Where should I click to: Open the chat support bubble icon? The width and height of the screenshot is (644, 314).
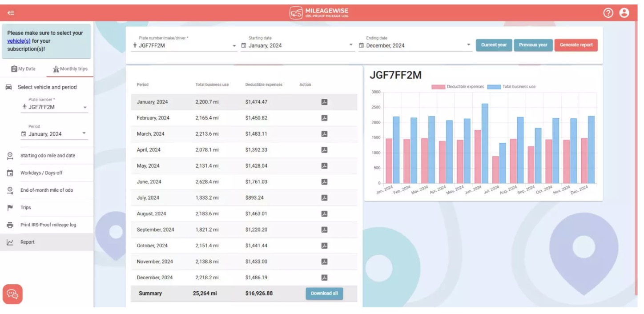12,294
